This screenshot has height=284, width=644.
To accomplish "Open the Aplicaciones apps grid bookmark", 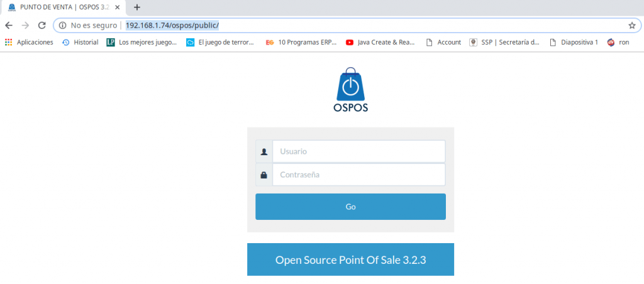I will [29, 42].
